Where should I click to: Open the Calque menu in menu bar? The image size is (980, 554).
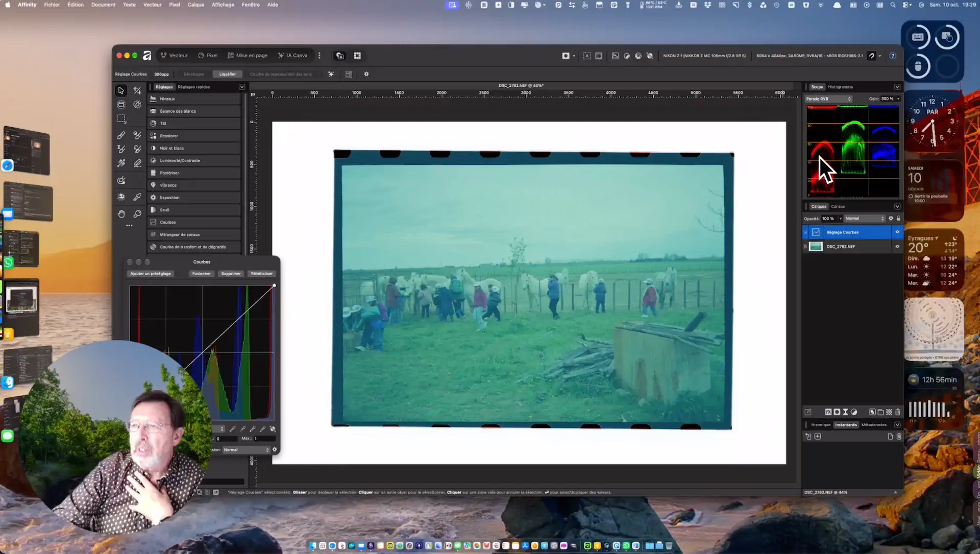click(x=195, y=5)
